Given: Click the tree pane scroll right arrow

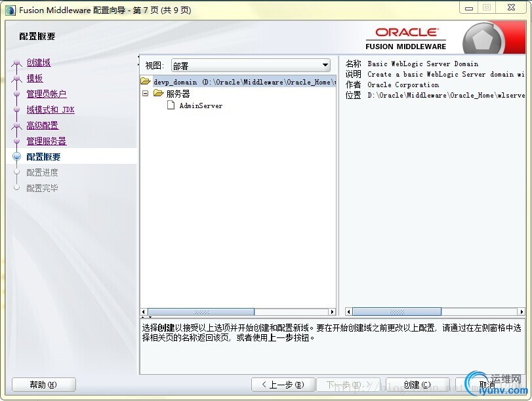Looking at the screenshot, I should click(x=332, y=312).
